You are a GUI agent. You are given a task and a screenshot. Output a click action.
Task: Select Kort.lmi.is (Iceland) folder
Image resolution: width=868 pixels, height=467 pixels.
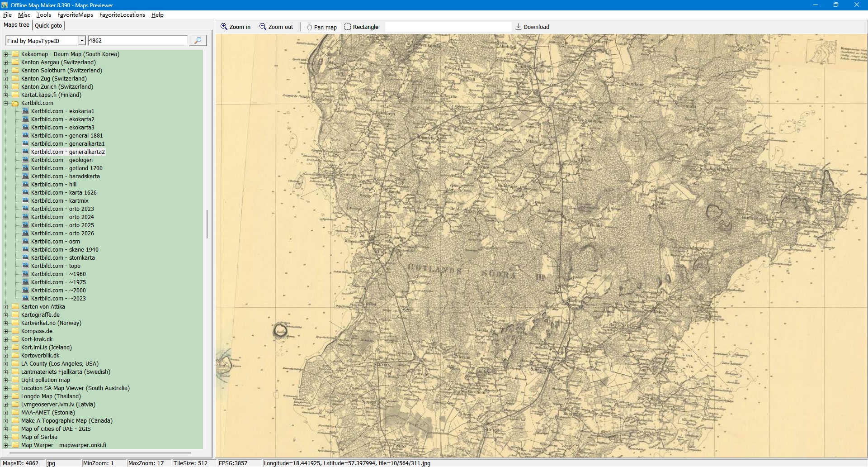pyautogui.click(x=47, y=348)
